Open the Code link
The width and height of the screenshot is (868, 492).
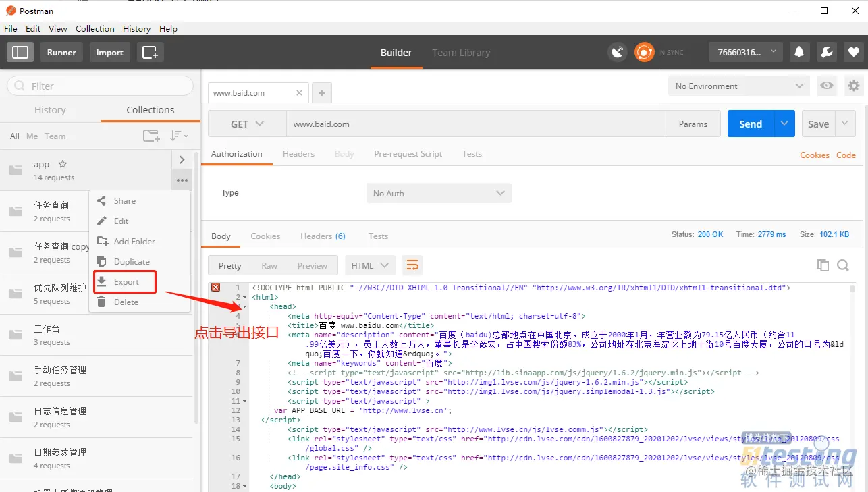846,155
